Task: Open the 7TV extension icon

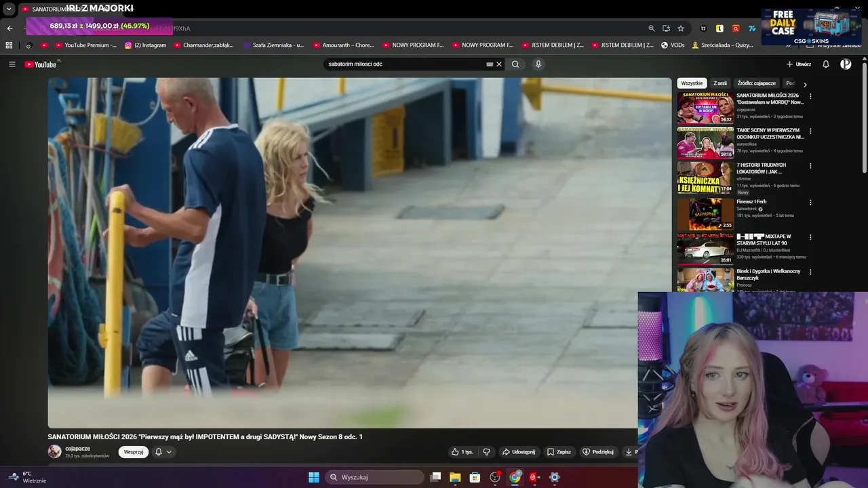Action: pyautogui.click(x=752, y=28)
